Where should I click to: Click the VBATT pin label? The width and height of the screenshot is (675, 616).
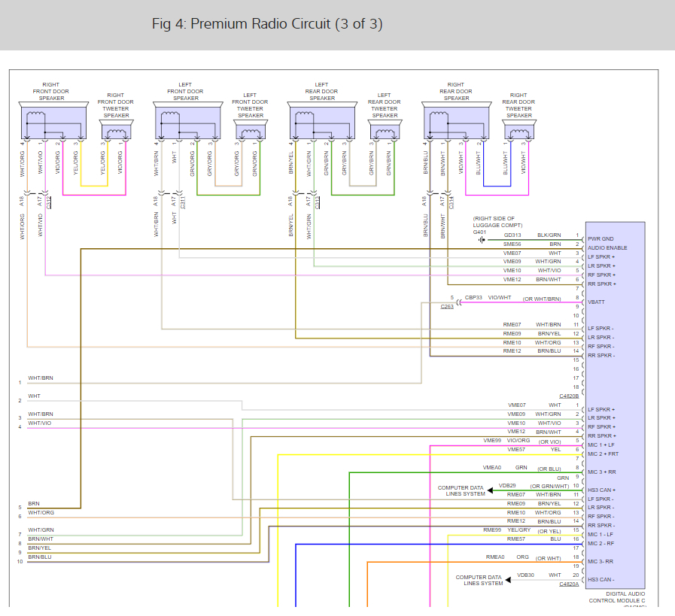tap(597, 302)
